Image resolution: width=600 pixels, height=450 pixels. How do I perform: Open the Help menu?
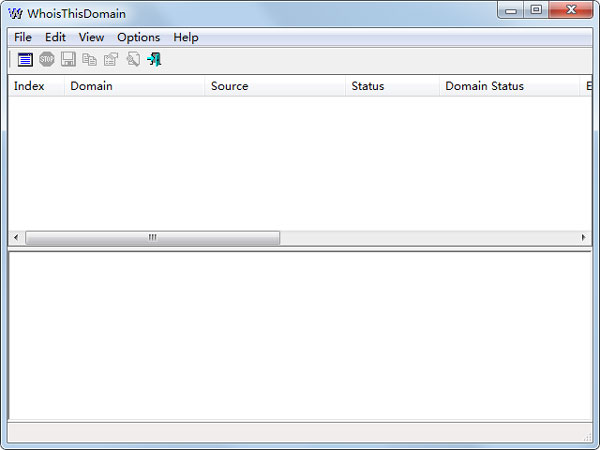point(186,38)
